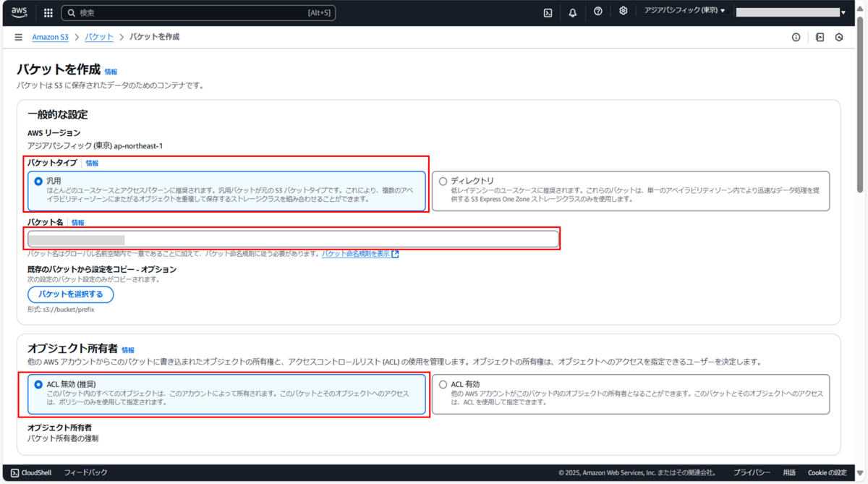This screenshot has height=484, width=868.
Task: Go to Amazon S3 breadcrumb link
Action: 50,37
